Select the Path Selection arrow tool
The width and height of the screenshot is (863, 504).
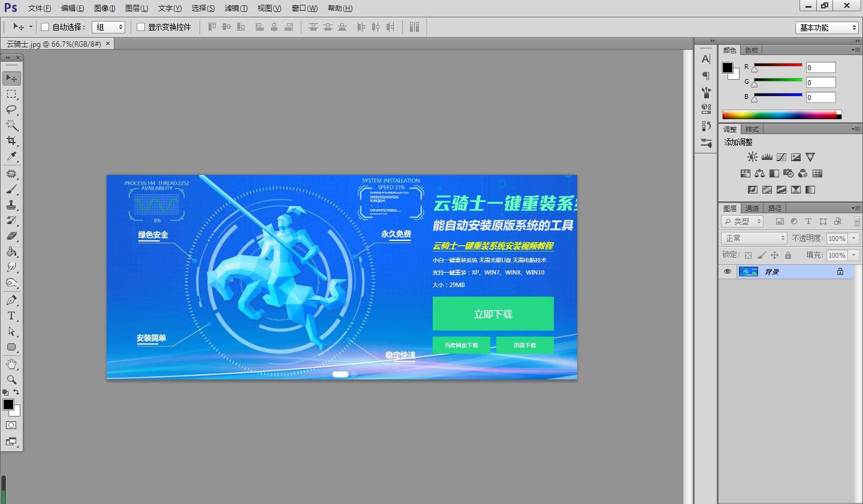pos(11,331)
